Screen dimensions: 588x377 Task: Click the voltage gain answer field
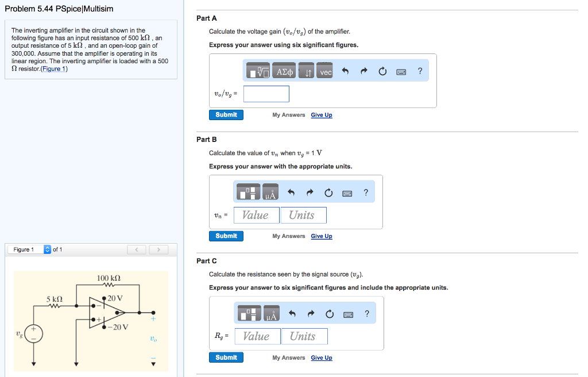point(266,94)
